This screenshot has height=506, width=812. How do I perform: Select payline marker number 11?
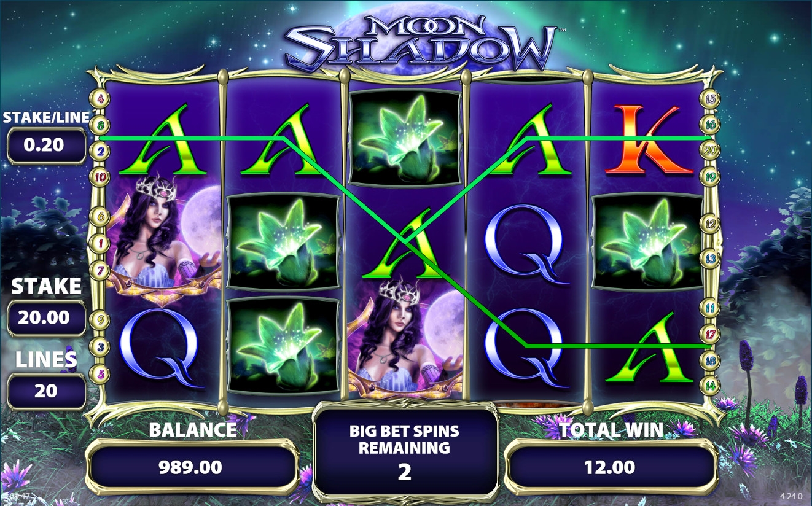[x=711, y=308]
